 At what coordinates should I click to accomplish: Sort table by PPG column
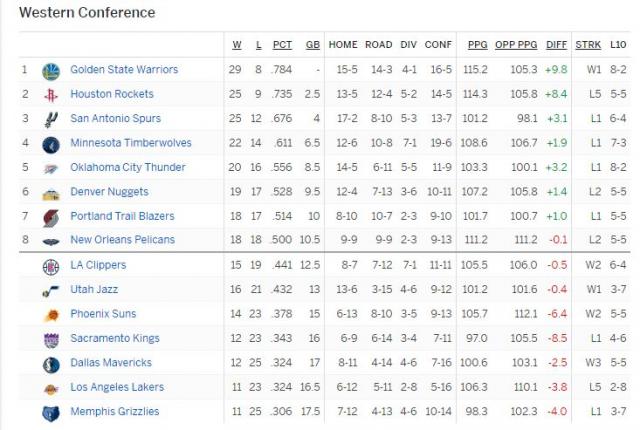476,45
